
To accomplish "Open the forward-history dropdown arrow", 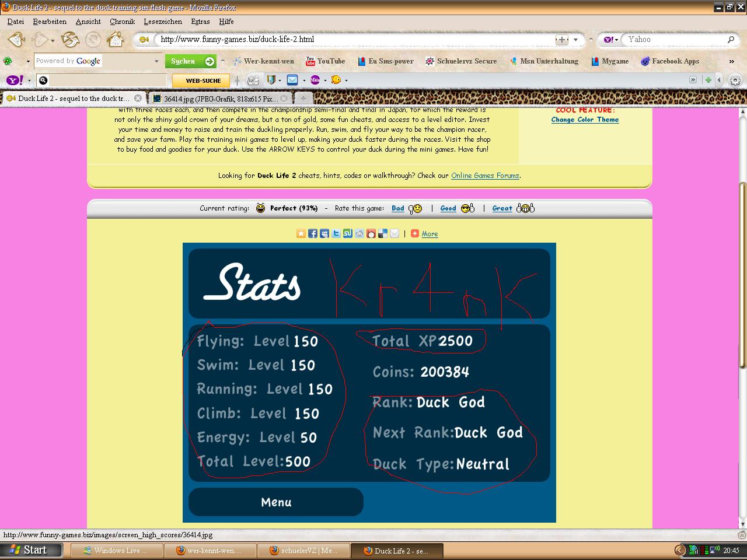I will [53, 40].
